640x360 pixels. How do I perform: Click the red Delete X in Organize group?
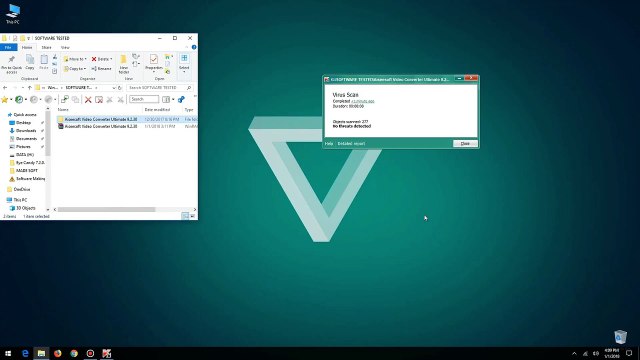click(94, 59)
